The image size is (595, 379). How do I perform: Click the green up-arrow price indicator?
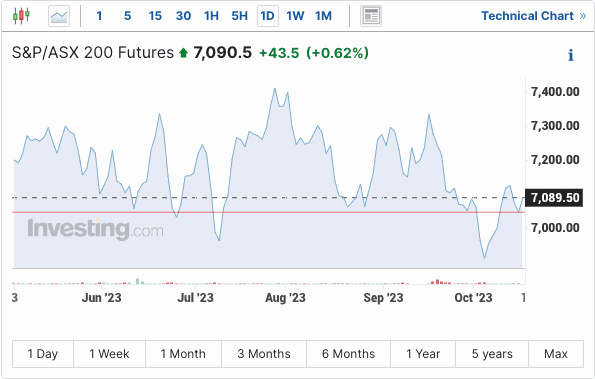[x=184, y=53]
